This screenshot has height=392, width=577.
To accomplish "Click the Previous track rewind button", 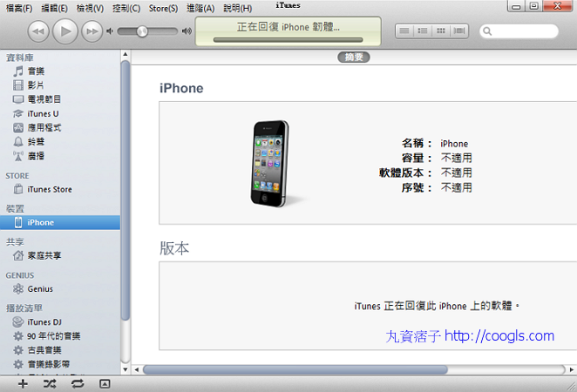I will 38,31.
